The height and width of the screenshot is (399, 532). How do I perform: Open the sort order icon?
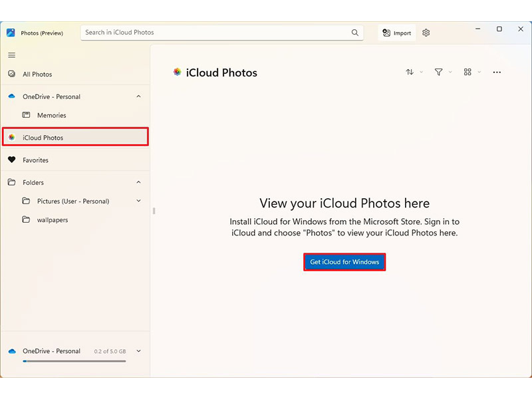pos(410,72)
